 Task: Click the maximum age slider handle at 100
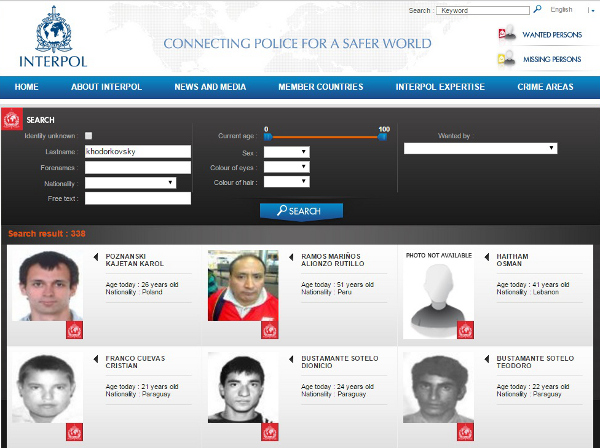383,137
